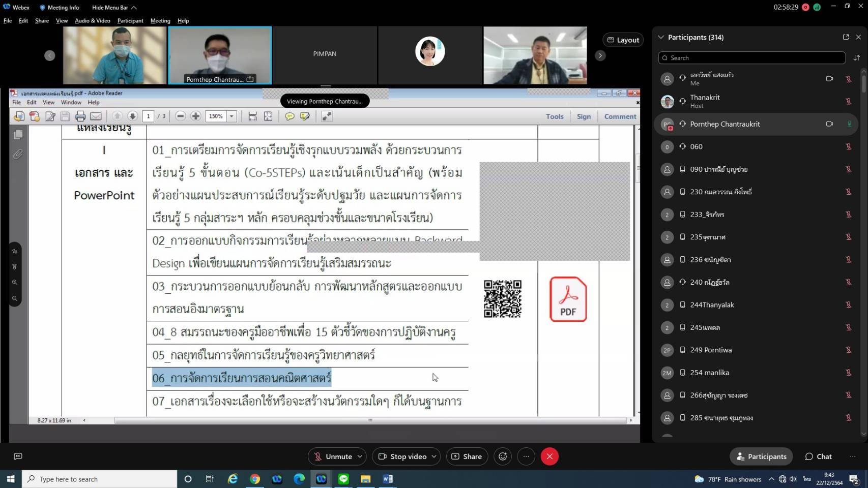The width and height of the screenshot is (868, 488).
Task: Go to previous page arrow in Adobe Reader
Action: coord(117,116)
